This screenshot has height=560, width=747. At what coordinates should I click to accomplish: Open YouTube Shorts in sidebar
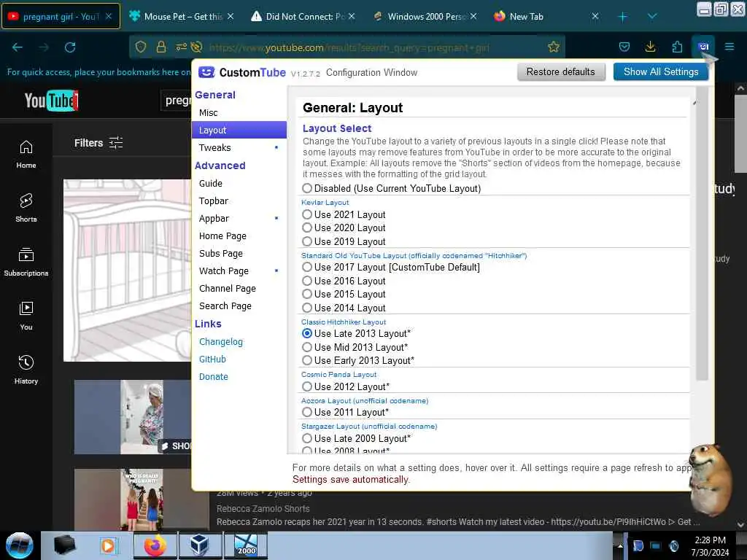(x=26, y=208)
